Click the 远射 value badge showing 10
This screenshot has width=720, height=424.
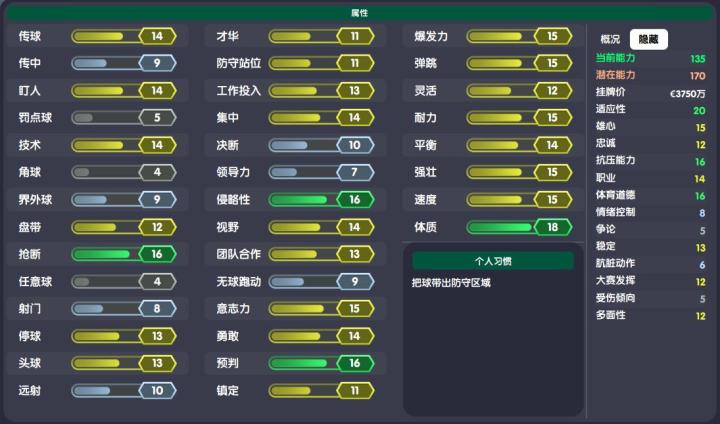coord(157,390)
